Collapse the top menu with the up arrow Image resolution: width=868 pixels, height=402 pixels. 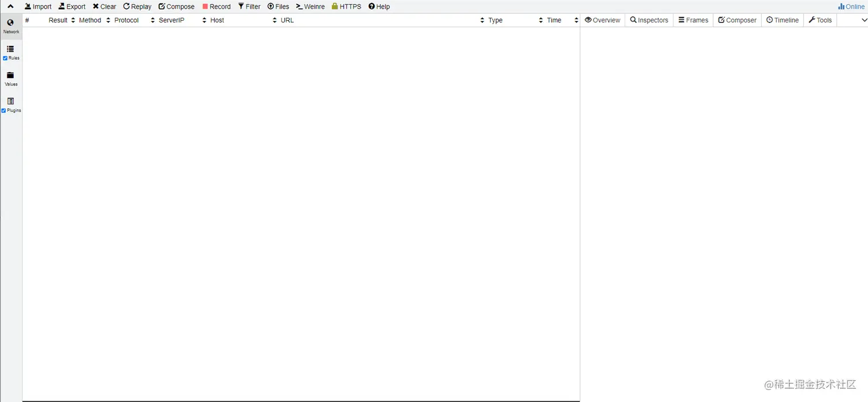(10, 7)
